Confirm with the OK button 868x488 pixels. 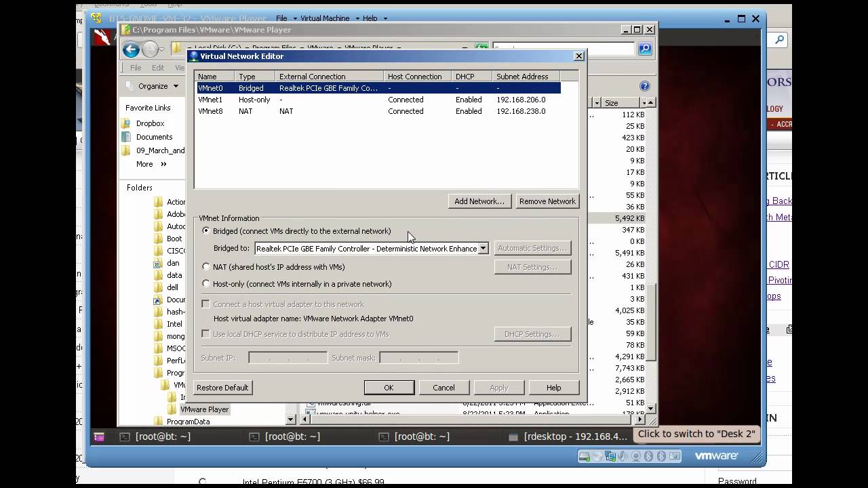(x=389, y=388)
